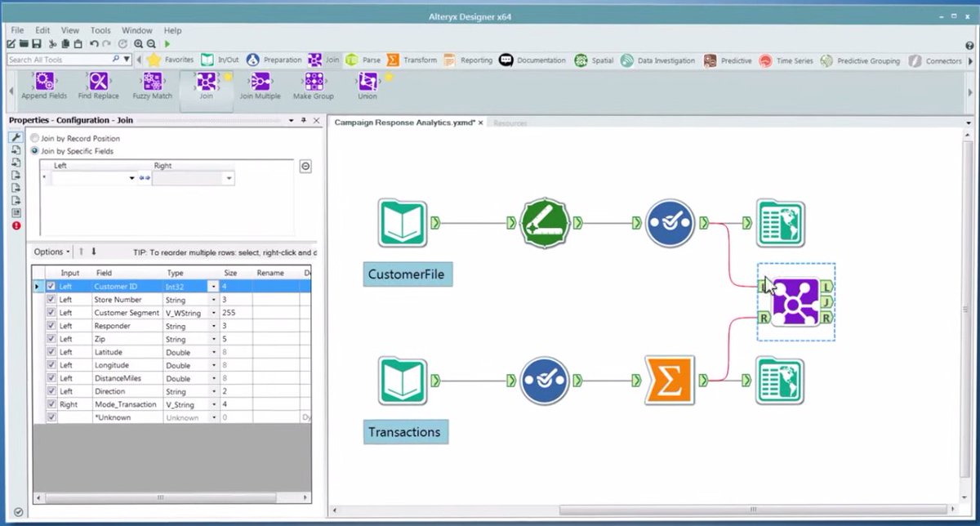Select the CustomerFile Input Data node
980x526 pixels.
[403, 222]
